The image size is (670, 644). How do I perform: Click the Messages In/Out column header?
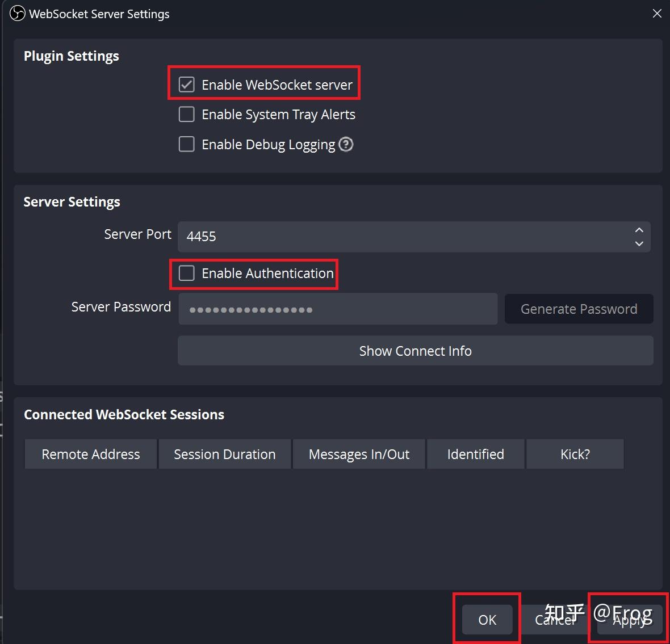tap(359, 454)
